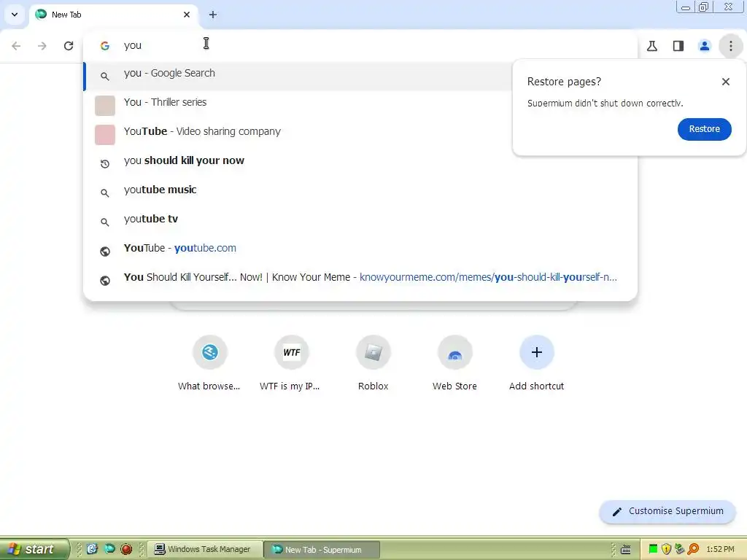Click Customise Supermium button
747x560 pixels.
pos(667,511)
